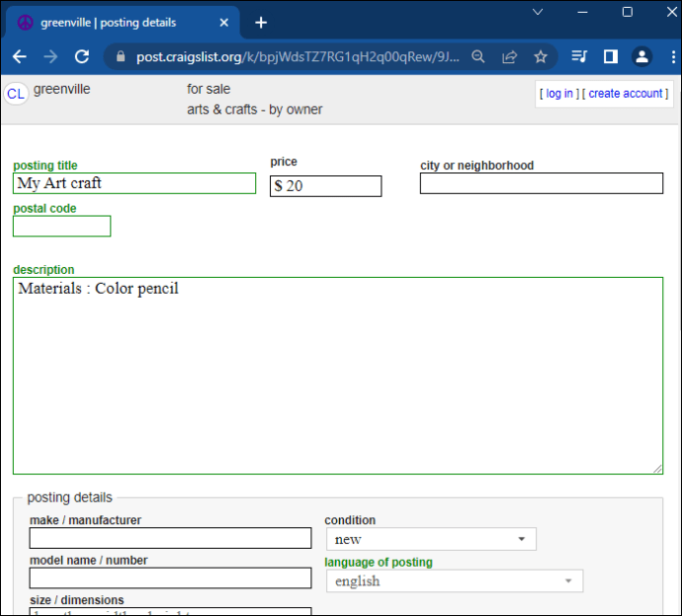Open the condition dropdown set to new
This screenshot has height=616, width=682.
click(431, 540)
